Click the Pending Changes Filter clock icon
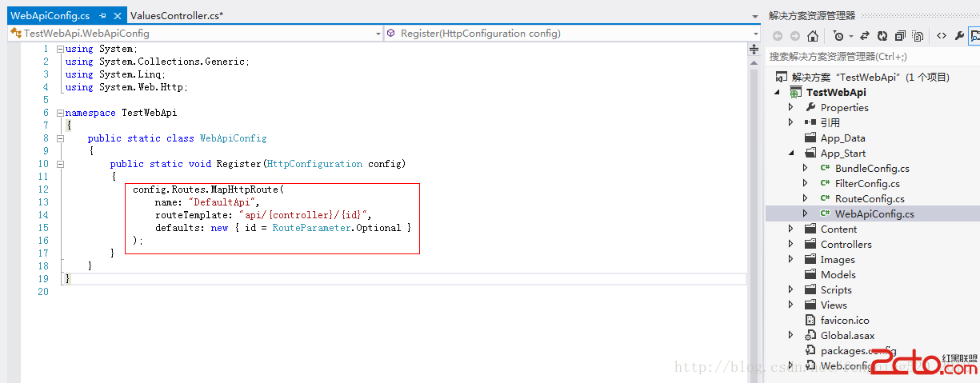This screenshot has width=980, height=383. [x=838, y=36]
